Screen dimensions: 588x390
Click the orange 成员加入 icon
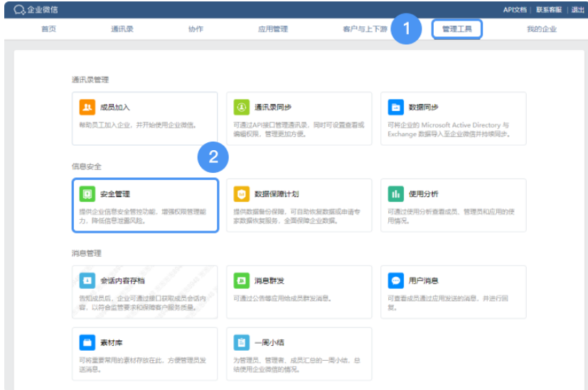[87, 107]
